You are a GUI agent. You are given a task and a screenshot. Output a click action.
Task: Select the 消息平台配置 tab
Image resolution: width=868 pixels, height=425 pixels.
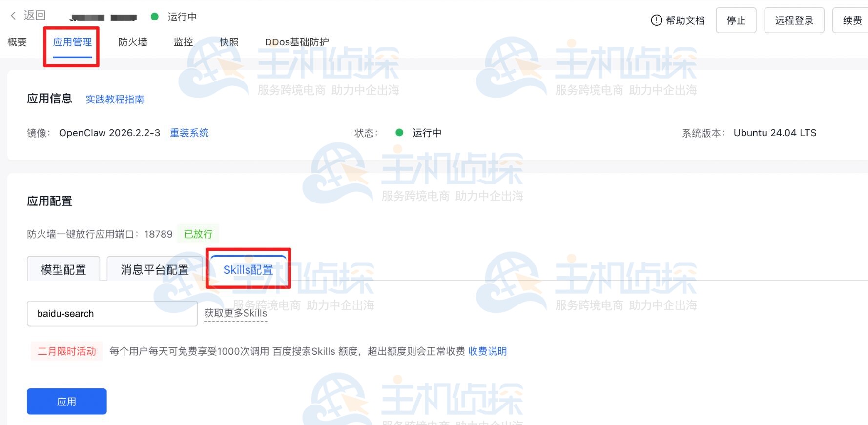click(x=155, y=269)
